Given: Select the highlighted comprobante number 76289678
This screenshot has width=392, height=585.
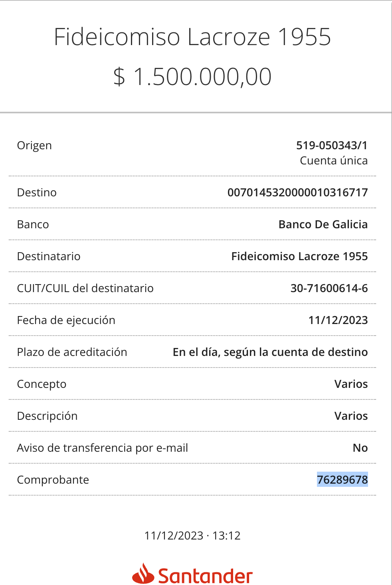Looking at the screenshot, I should point(343,479).
